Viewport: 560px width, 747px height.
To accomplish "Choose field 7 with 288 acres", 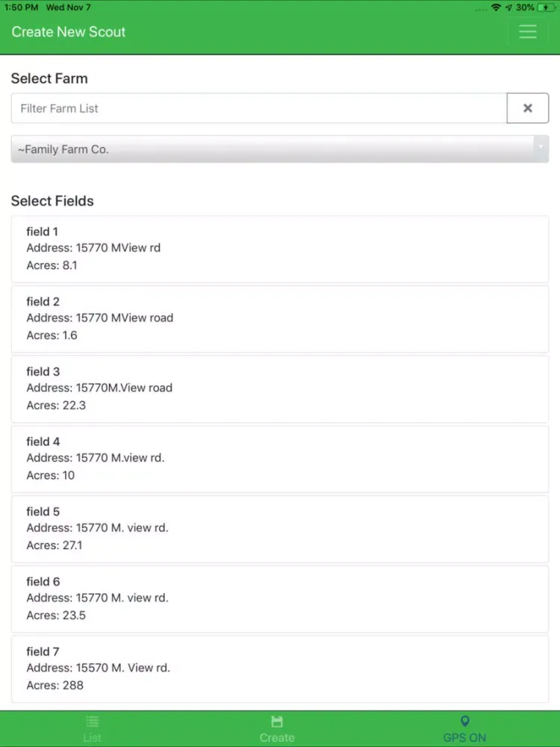I will [x=280, y=669].
